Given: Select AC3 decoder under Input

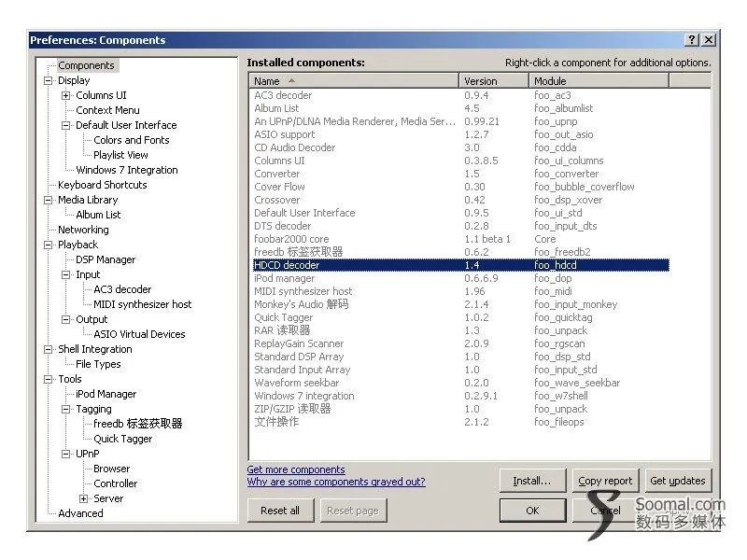Looking at the screenshot, I should (122, 289).
